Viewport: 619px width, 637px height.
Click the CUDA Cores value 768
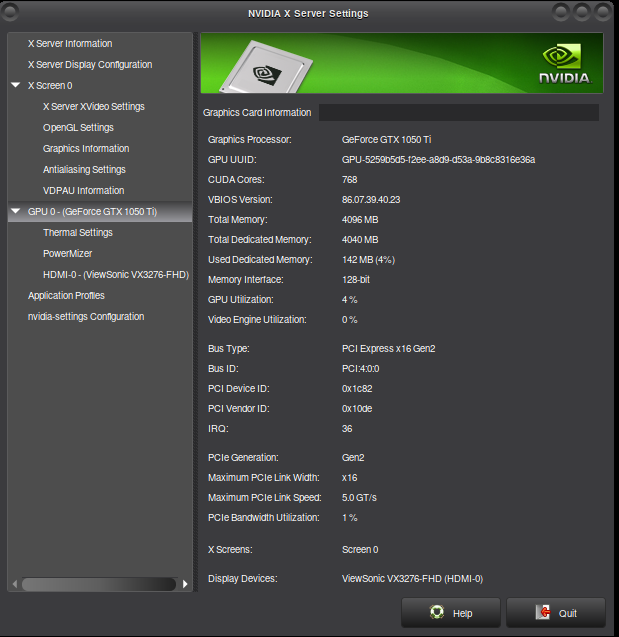pos(349,180)
